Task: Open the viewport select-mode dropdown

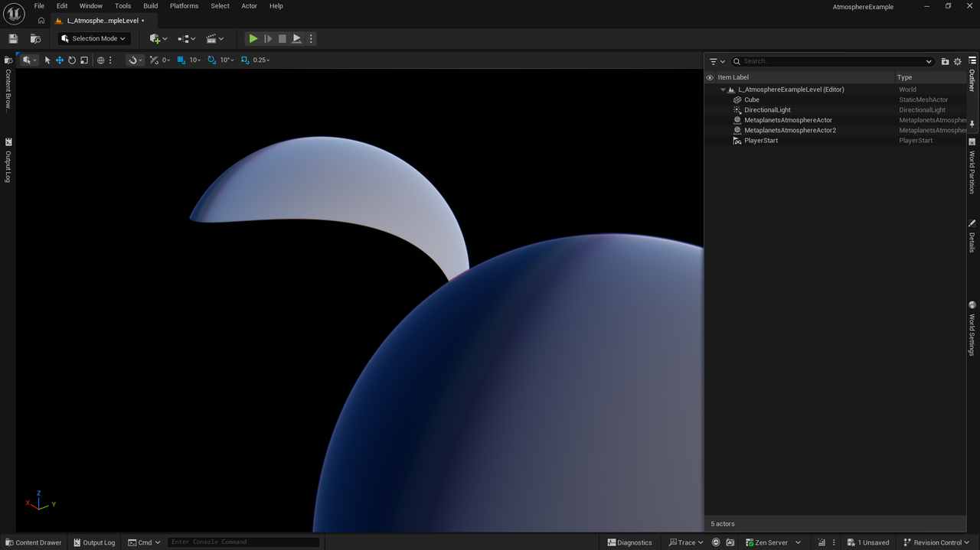Action: [30, 60]
